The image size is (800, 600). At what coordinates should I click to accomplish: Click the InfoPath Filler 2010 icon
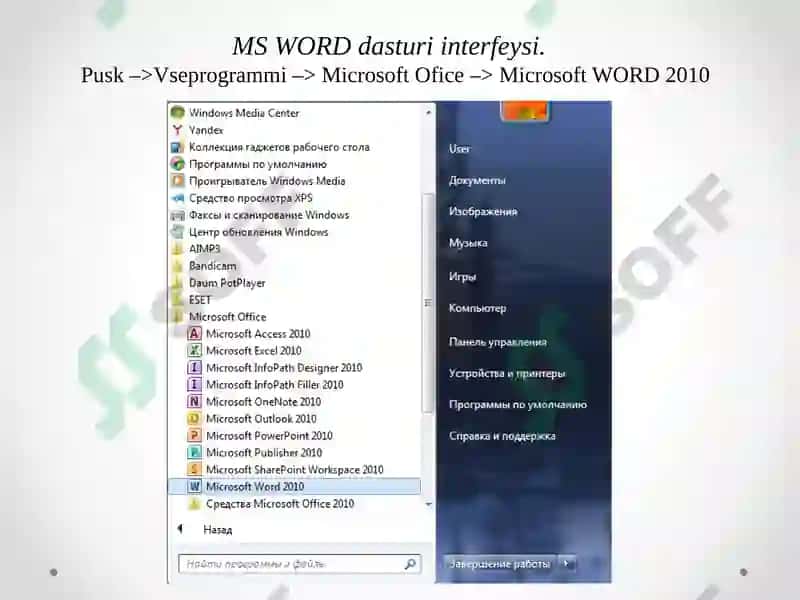(194, 384)
